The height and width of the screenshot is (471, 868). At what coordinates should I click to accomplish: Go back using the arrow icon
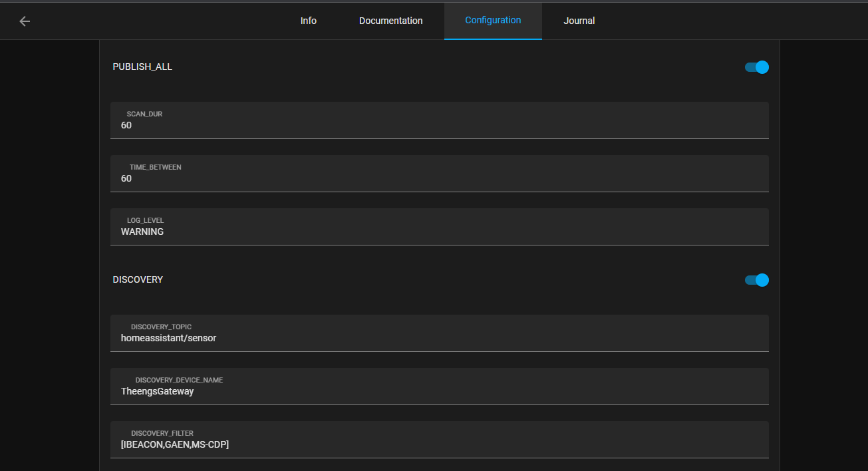[25, 21]
